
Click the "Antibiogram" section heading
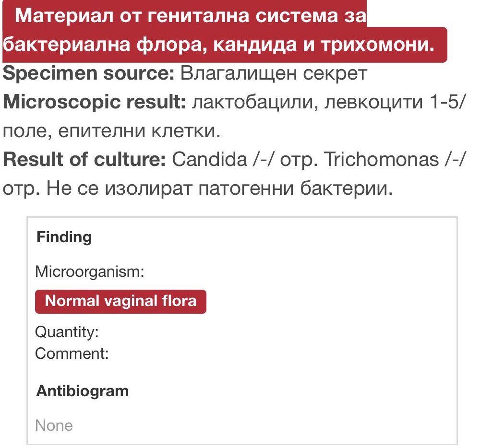[x=83, y=391]
